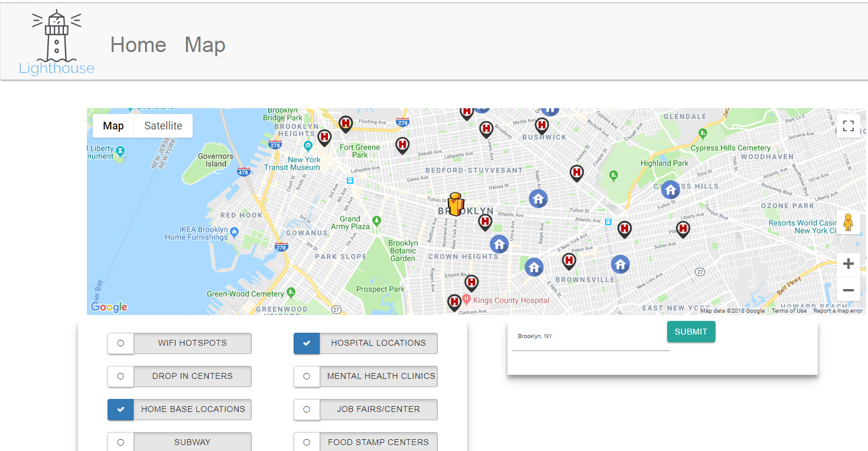The image size is (868, 451).
Task: Click the Google logo on map
Action: click(x=109, y=307)
